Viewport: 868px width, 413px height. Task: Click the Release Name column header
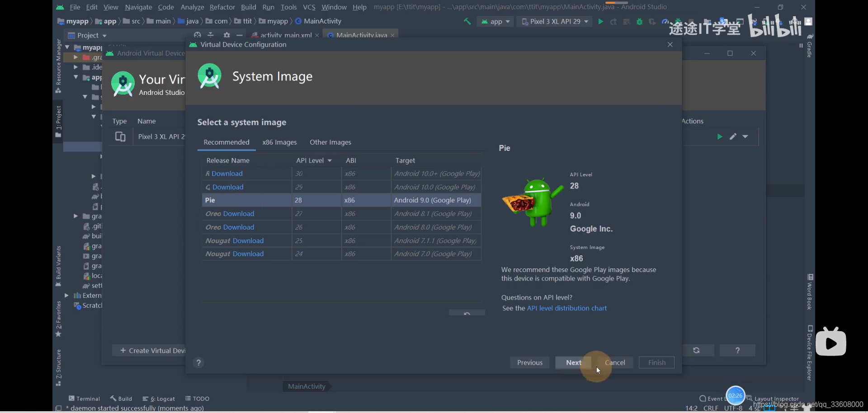228,160
